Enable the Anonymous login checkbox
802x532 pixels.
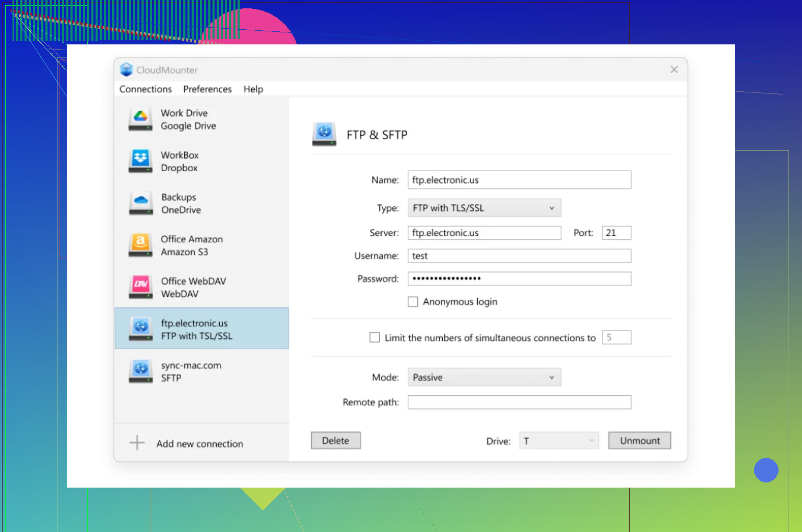click(x=413, y=302)
